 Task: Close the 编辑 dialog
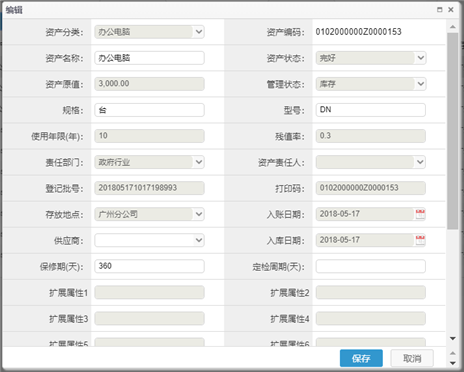click(x=451, y=10)
